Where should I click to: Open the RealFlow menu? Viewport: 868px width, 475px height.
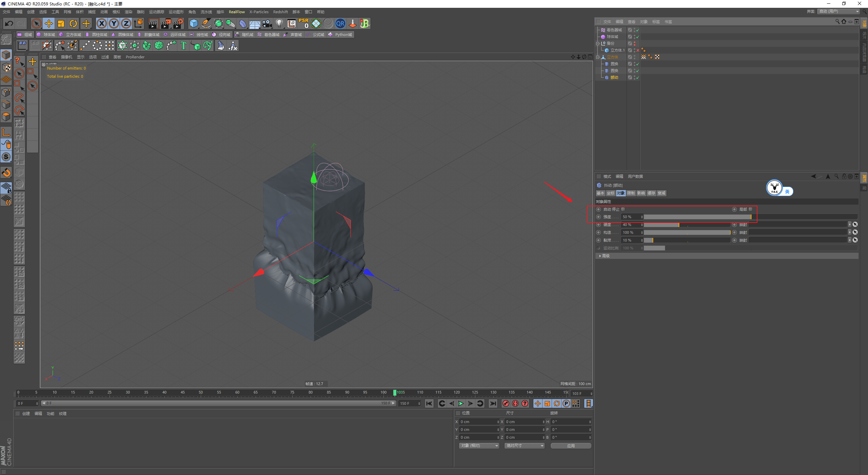click(x=236, y=12)
